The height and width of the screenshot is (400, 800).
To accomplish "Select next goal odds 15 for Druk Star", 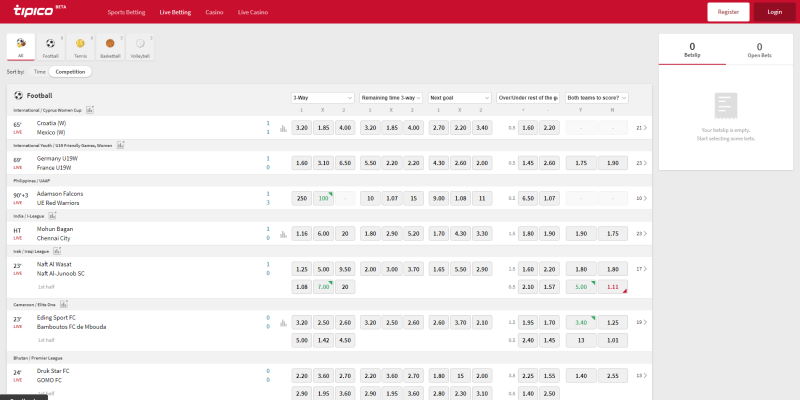I will pos(460,376).
